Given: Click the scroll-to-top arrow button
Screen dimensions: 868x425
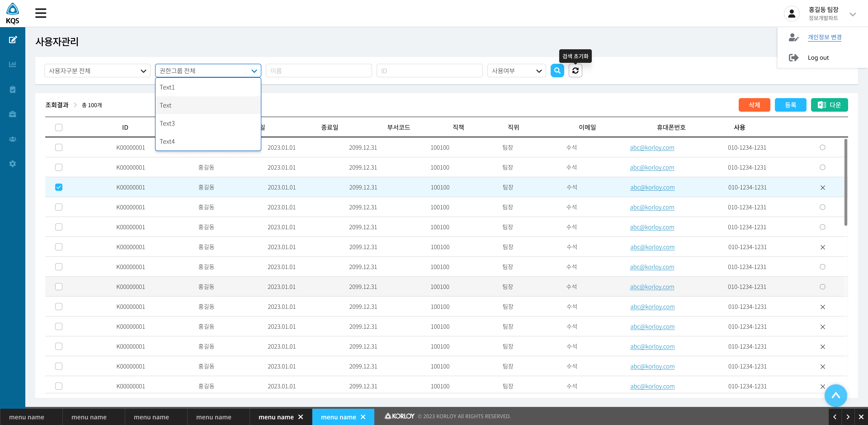Looking at the screenshot, I should [x=836, y=395].
